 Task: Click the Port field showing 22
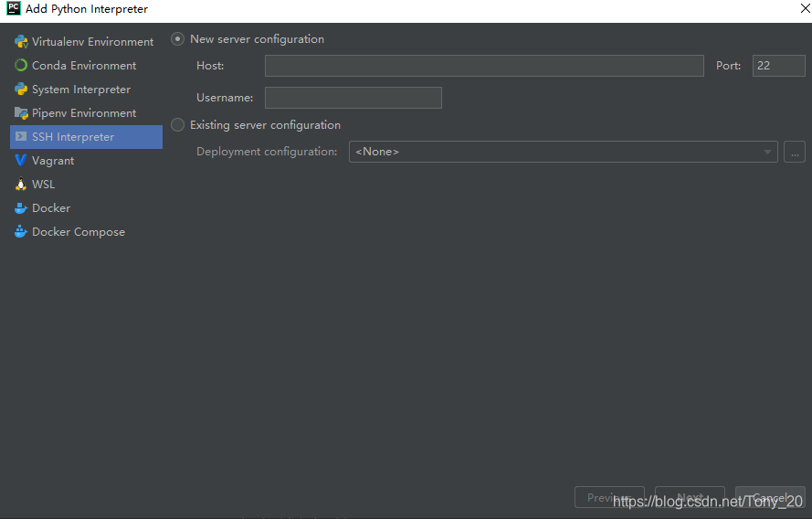(x=779, y=66)
